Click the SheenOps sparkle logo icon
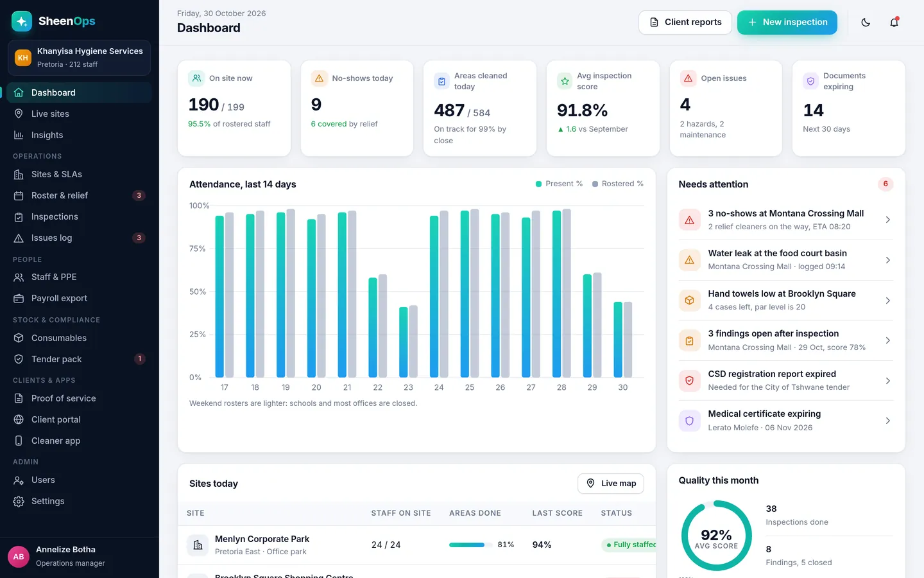The height and width of the screenshot is (578, 924). pos(22,21)
